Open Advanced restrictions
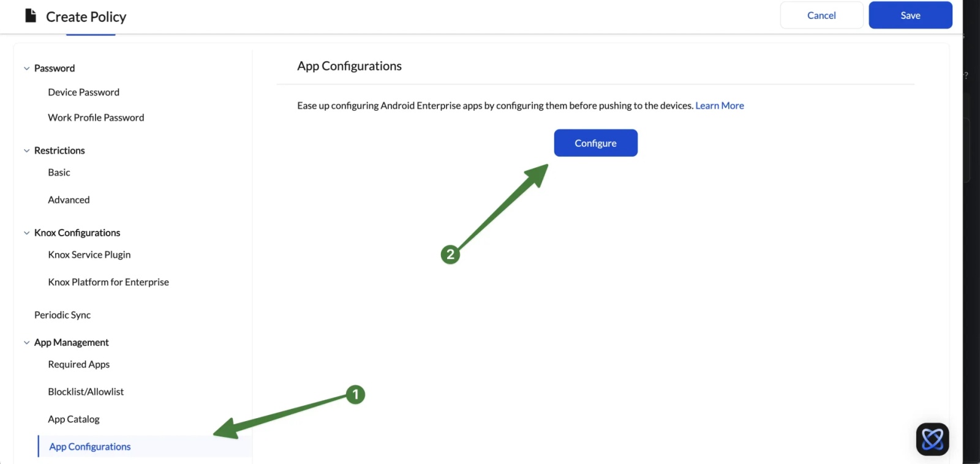The width and height of the screenshot is (980, 464). [68, 200]
